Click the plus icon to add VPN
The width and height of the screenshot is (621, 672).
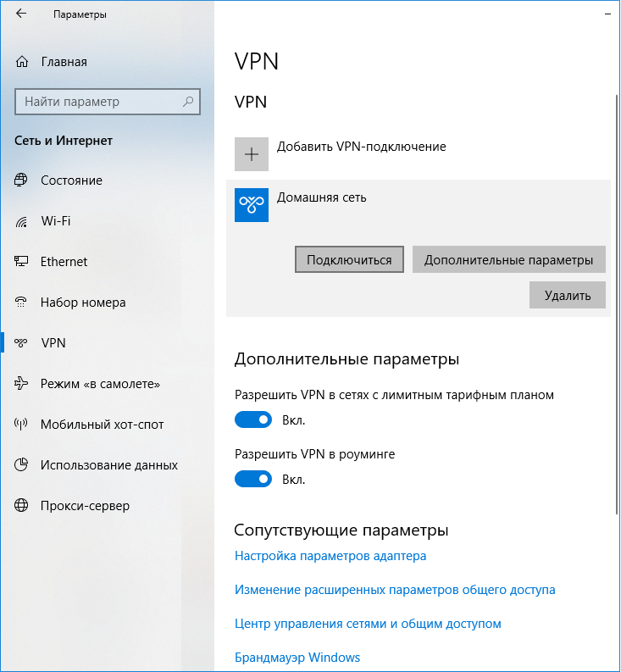[252, 154]
